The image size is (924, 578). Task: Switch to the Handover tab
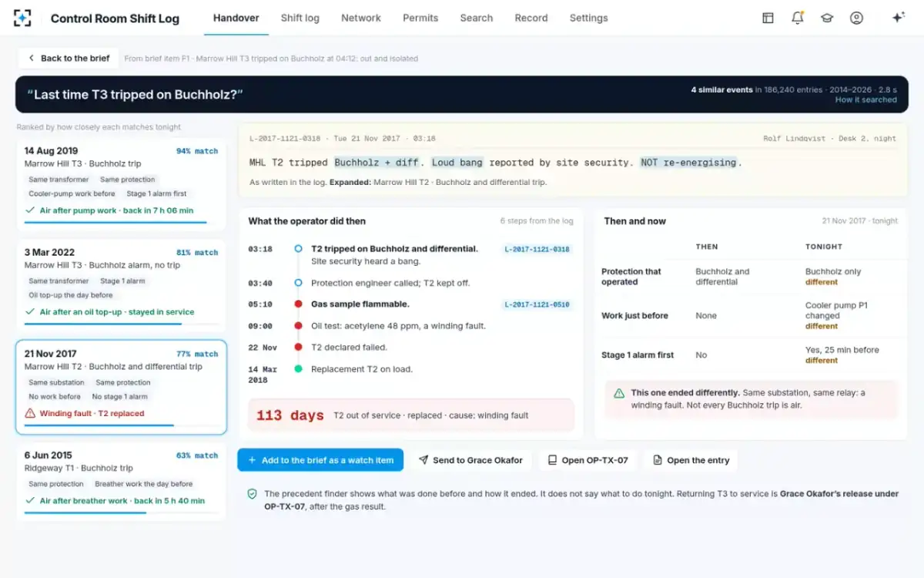(x=236, y=18)
